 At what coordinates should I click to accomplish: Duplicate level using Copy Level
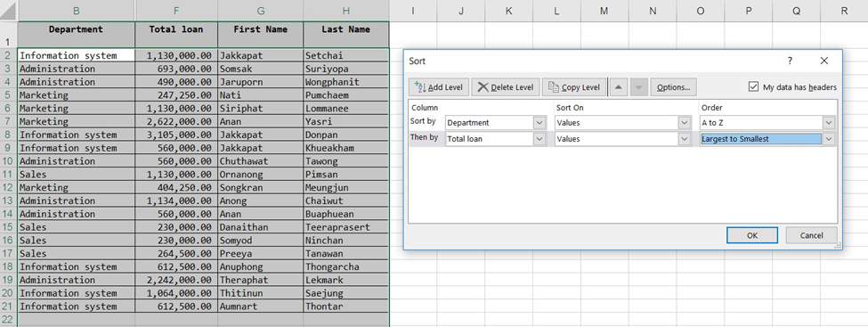coord(574,87)
